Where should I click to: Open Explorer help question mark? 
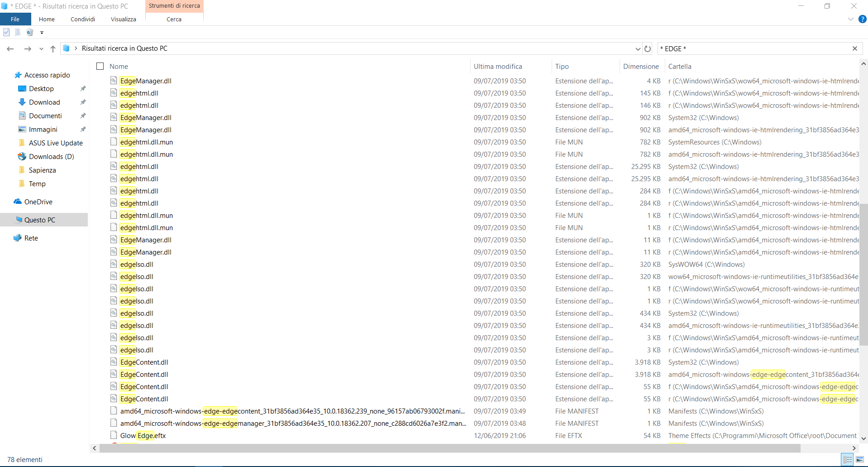(x=863, y=19)
